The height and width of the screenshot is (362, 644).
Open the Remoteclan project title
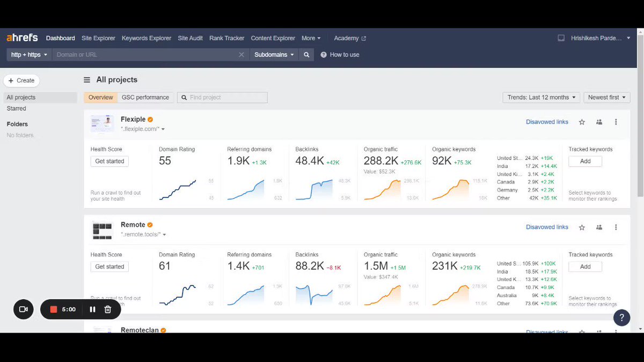click(x=140, y=330)
